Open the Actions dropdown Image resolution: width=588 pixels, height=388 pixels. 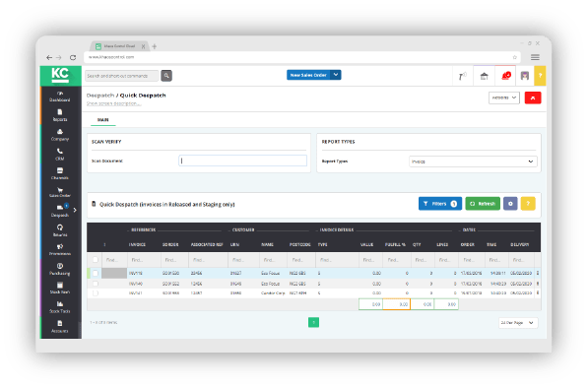tap(504, 97)
